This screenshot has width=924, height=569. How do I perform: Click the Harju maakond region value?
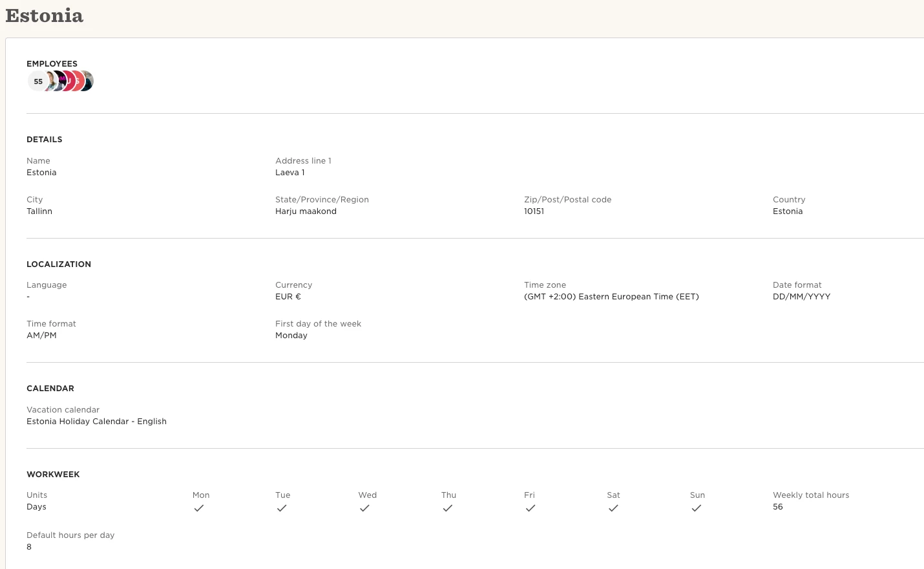point(306,211)
